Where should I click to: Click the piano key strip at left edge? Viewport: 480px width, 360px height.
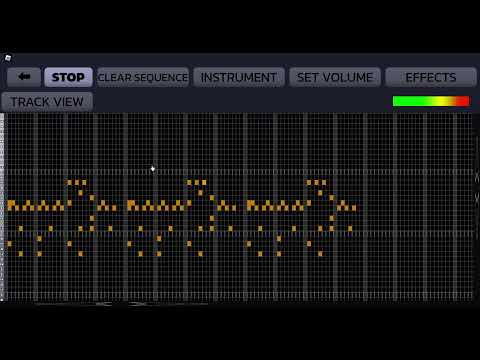(x=2, y=207)
